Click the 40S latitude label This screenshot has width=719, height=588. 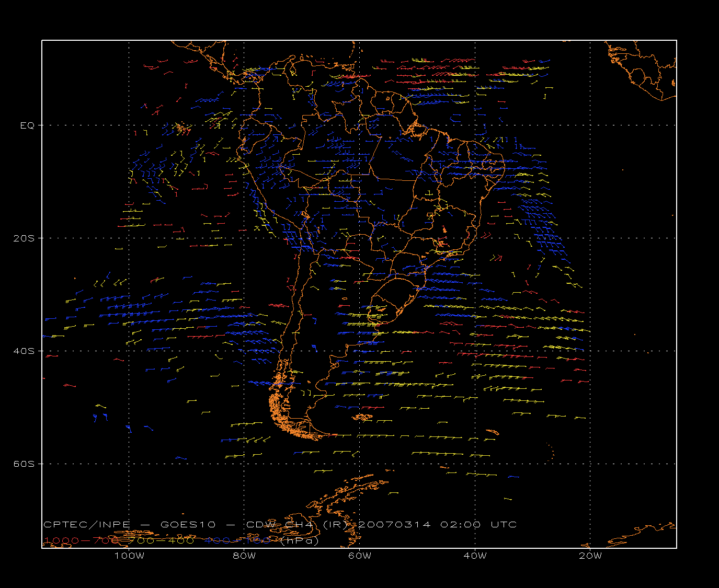click(24, 351)
